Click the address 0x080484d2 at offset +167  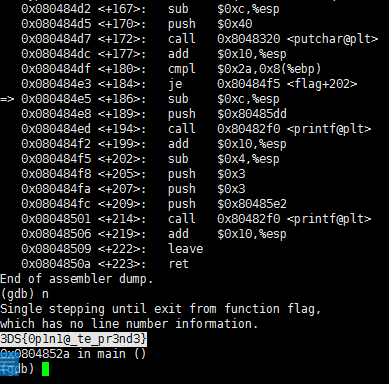[56, 9]
